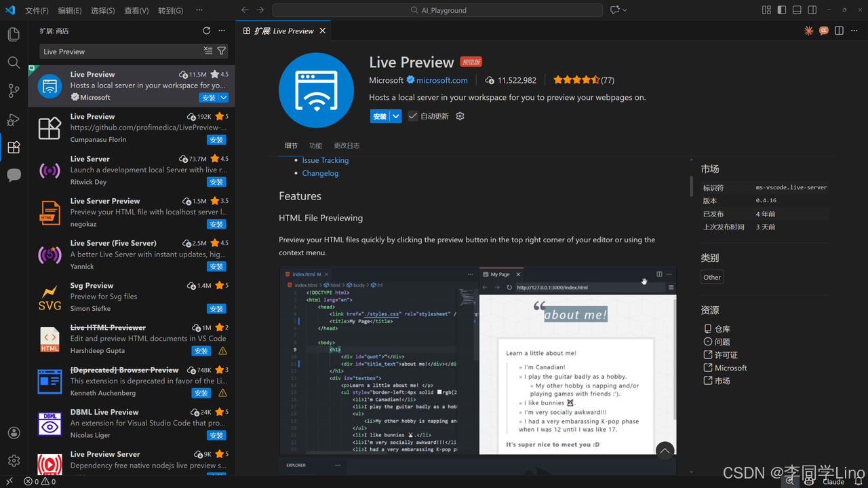Open the overflow menu after 转到(G)
This screenshot has width=868, height=488.
(199, 10)
